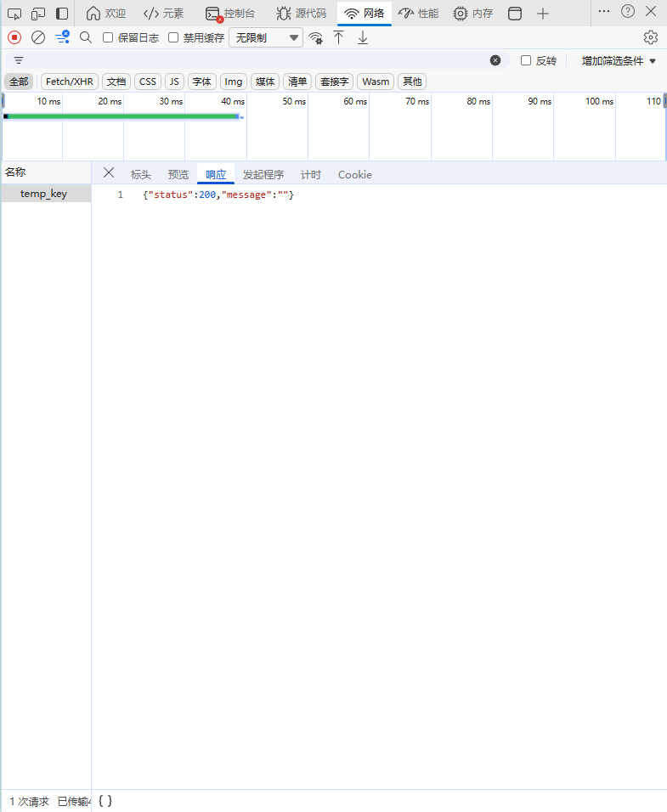Click the export HAR download arrow

(363, 37)
